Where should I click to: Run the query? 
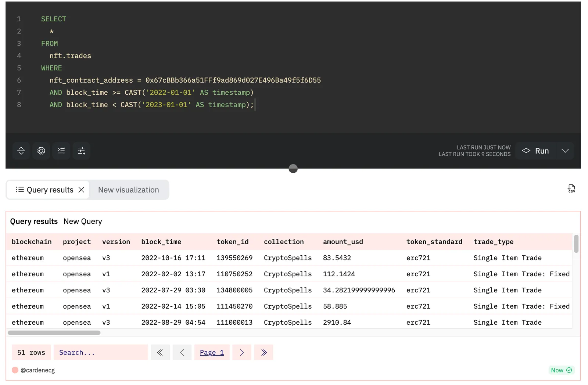[536, 151]
